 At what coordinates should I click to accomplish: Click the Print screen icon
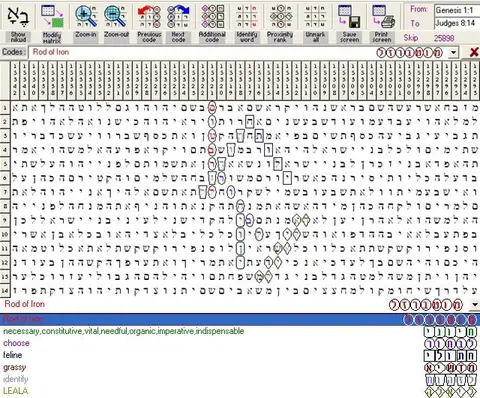coord(383,16)
